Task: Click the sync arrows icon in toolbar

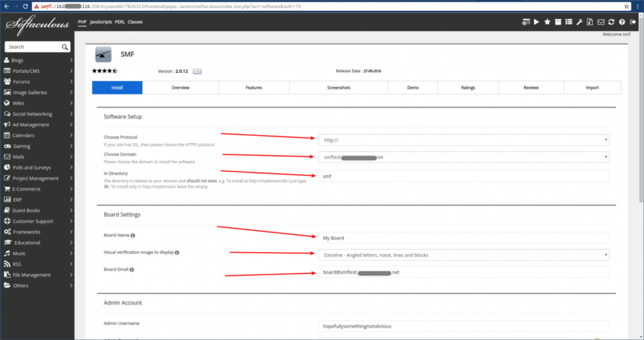Action: pyautogui.click(x=611, y=22)
